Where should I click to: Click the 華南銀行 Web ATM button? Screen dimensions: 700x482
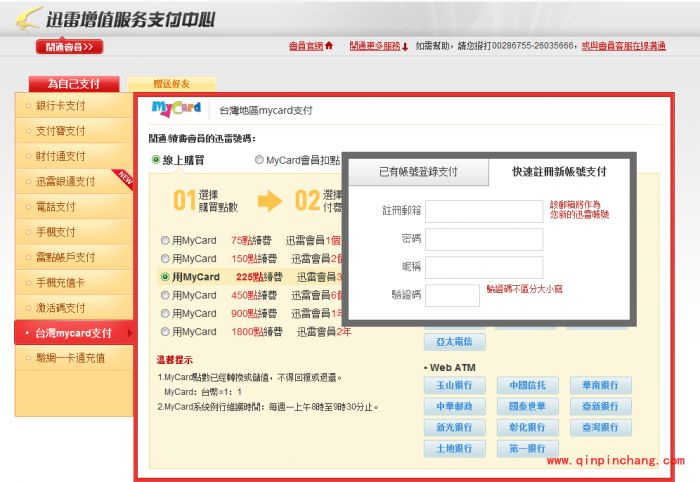[601, 385]
